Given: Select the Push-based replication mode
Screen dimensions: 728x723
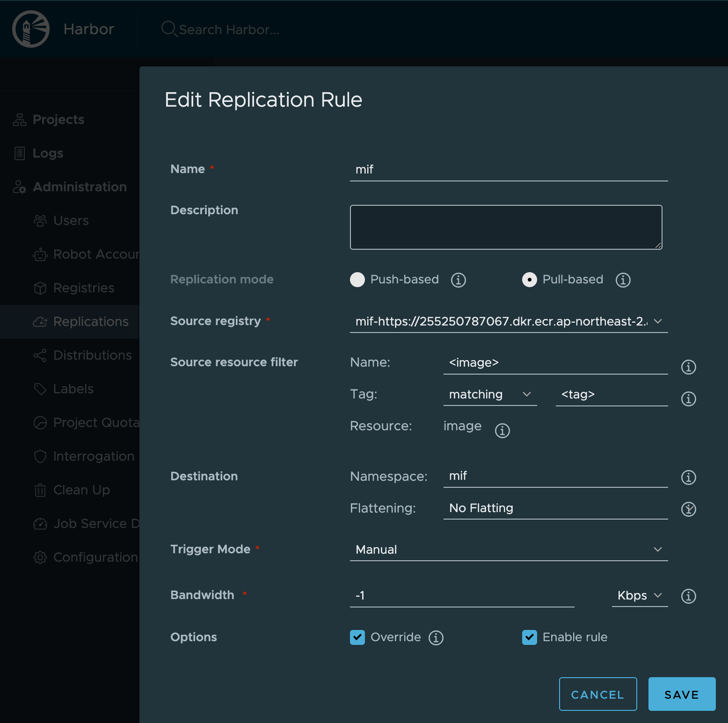Looking at the screenshot, I should point(357,280).
